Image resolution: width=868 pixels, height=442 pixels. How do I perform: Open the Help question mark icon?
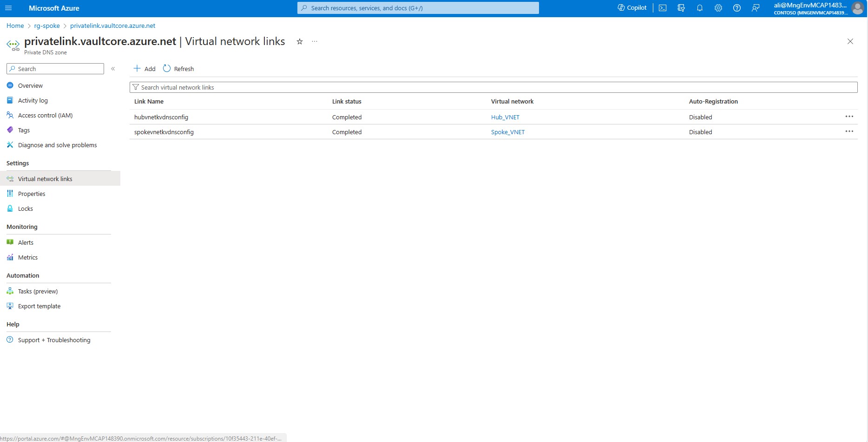[x=737, y=8]
